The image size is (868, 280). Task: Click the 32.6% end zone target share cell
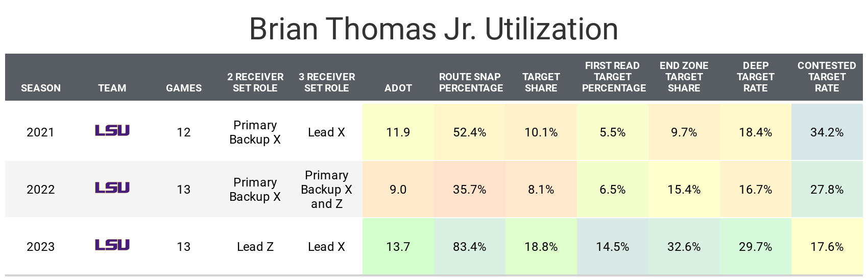(684, 247)
